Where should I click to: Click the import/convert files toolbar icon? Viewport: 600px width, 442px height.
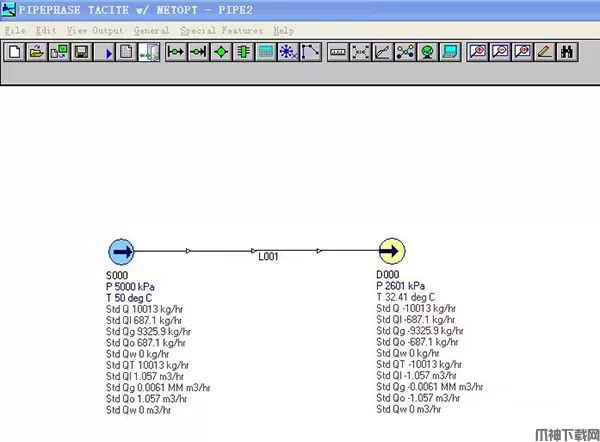click(x=59, y=52)
